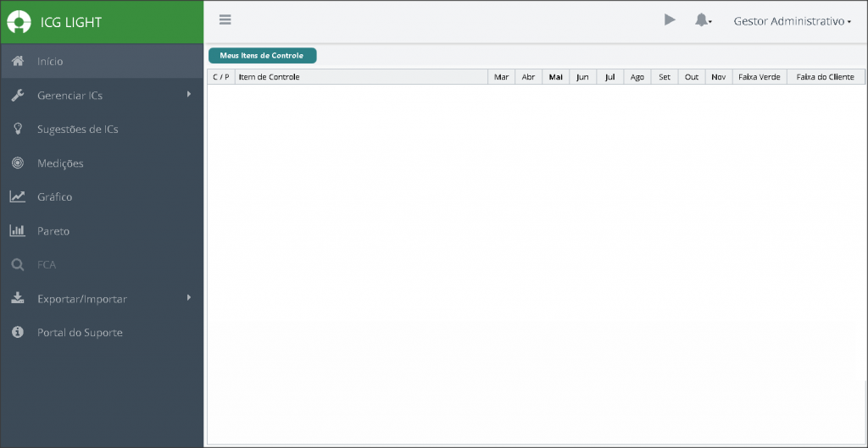868x448 pixels.
Task: Open Portal do Suporte menu item
Action: (102, 333)
